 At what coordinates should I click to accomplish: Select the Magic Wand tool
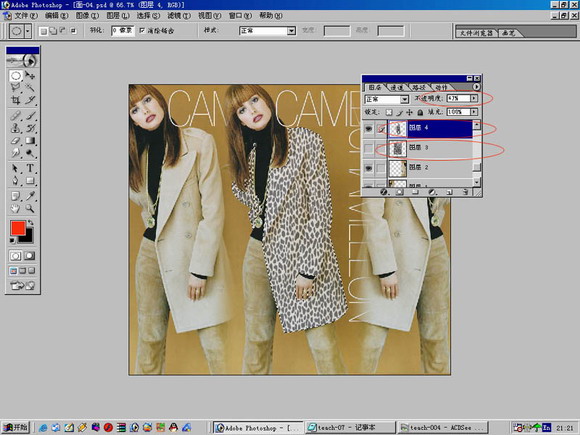(30, 88)
